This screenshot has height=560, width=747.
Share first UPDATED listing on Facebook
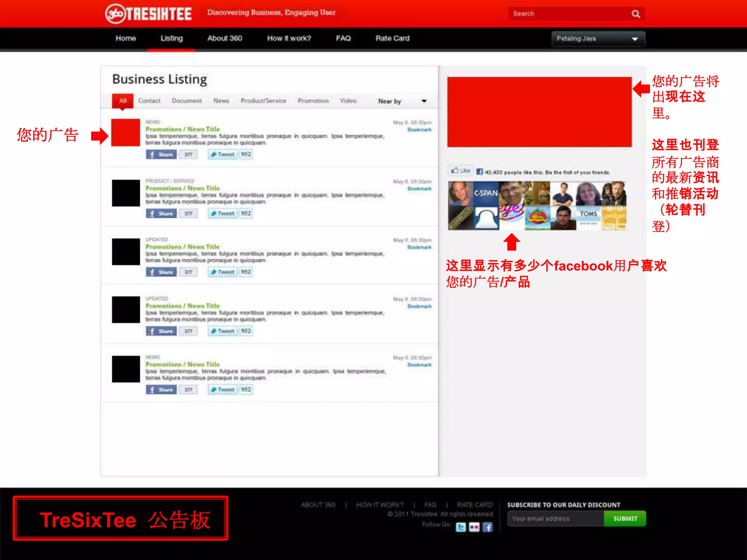pyautogui.click(x=161, y=272)
